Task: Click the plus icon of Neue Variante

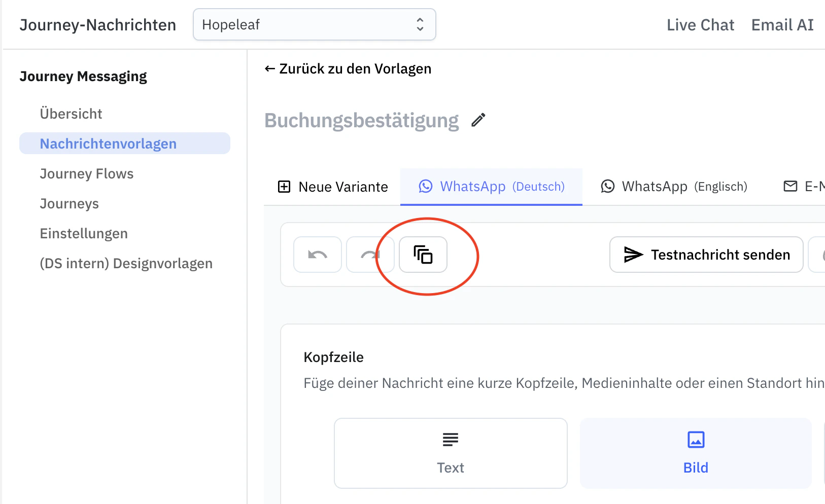Action: 284,187
